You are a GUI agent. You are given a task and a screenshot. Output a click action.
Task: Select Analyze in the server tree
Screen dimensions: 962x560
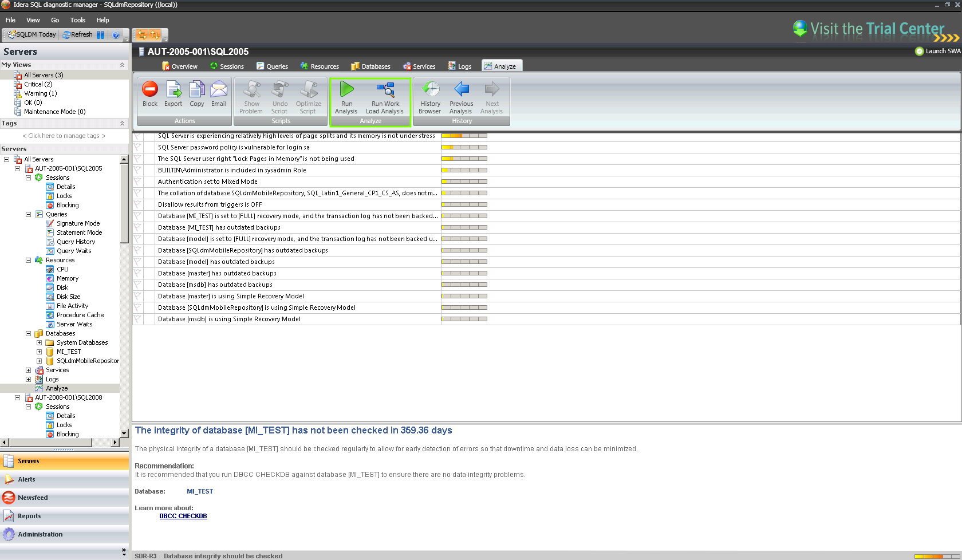point(57,388)
